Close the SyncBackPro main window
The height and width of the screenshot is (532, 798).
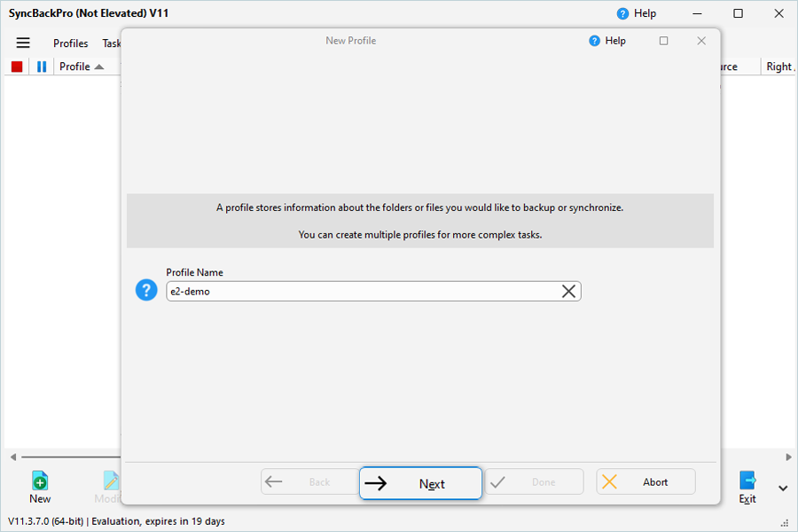pyautogui.click(x=778, y=14)
